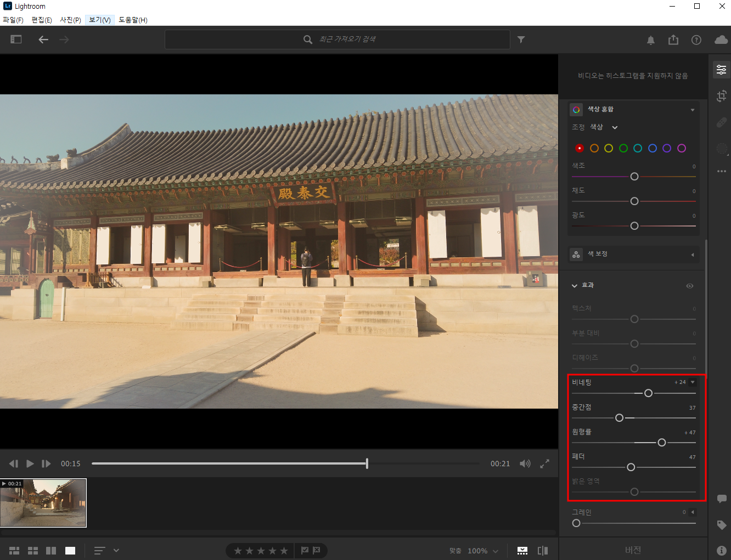Collapse the 효과 section chevron
This screenshot has height=560, width=731.
click(x=575, y=286)
